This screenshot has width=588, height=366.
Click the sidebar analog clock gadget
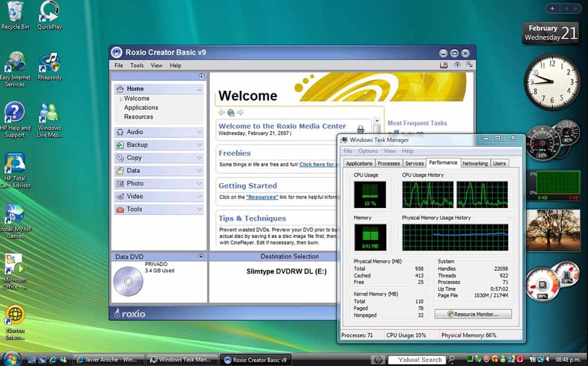(x=552, y=82)
